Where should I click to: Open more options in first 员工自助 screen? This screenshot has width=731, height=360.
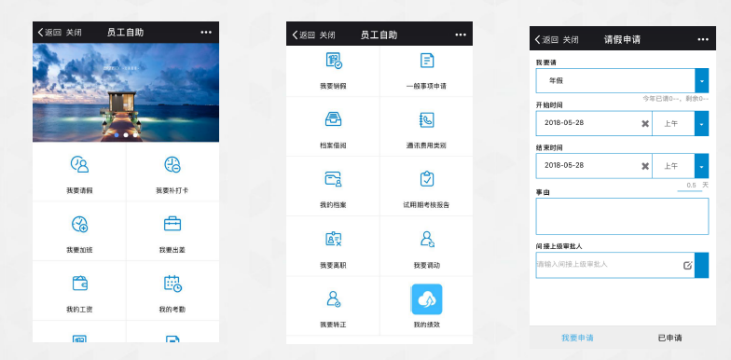[x=206, y=32]
